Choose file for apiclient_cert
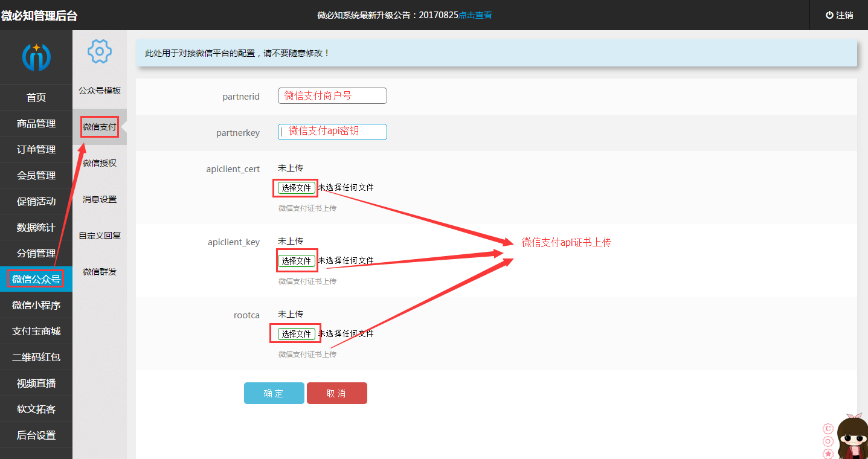This screenshot has width=868, height=459. [297, 188]
